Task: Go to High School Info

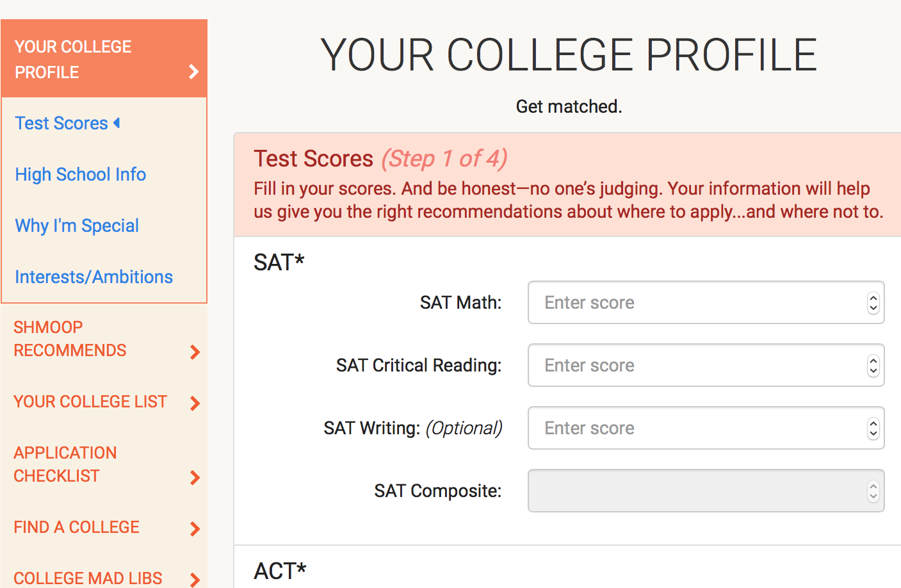Action: [x=81, y=174]
